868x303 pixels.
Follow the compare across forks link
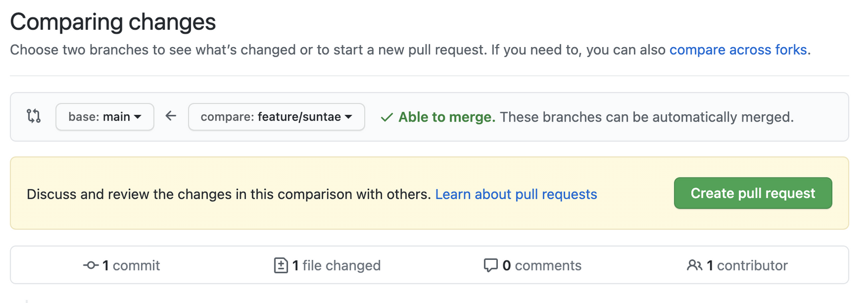(738, 50)
